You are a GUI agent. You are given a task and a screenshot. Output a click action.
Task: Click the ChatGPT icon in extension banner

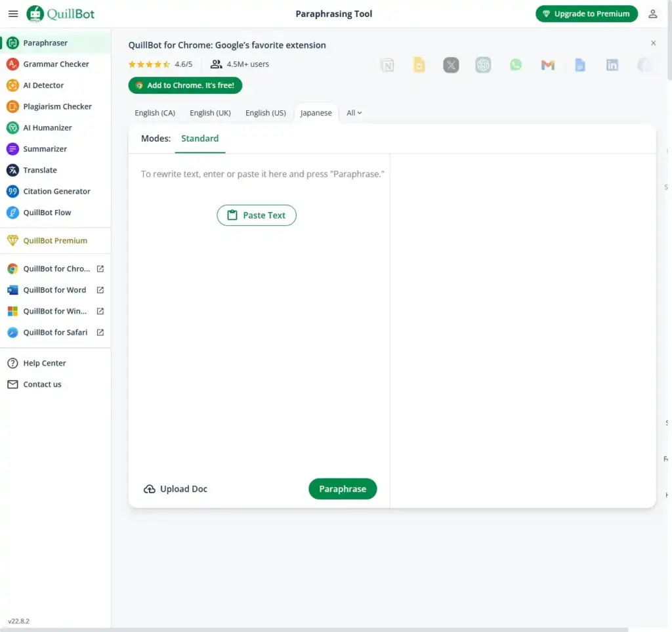(483, 65)
